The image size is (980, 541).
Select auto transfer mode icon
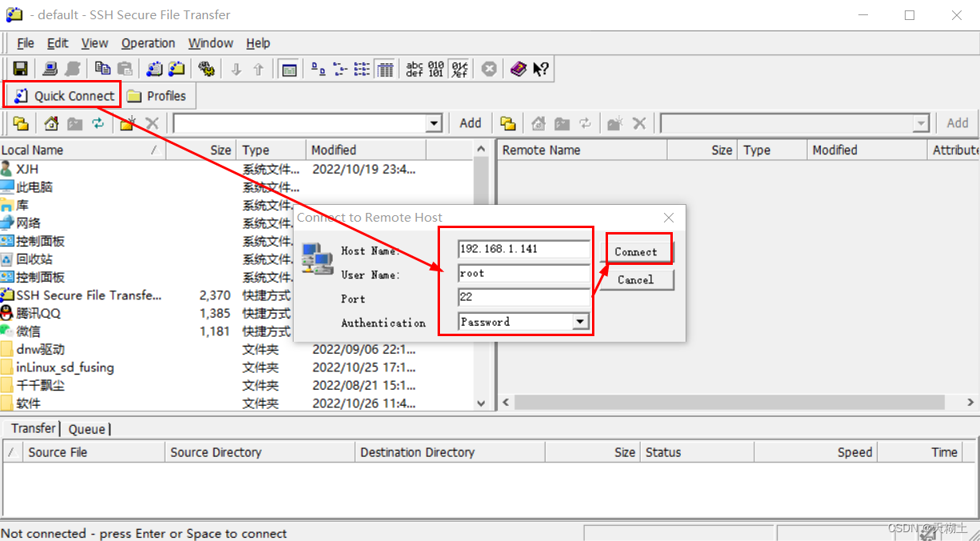click(x=458, y=69)
